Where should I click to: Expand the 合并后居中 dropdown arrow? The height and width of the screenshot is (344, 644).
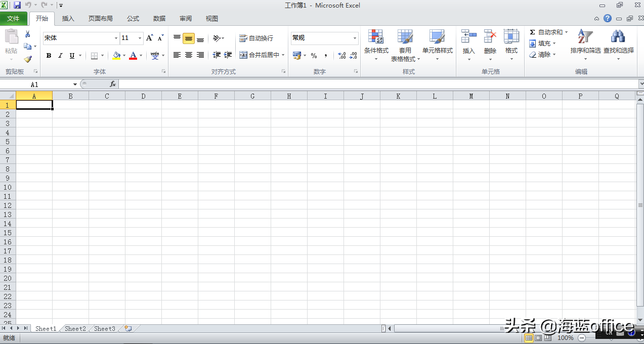click(283, 55)
